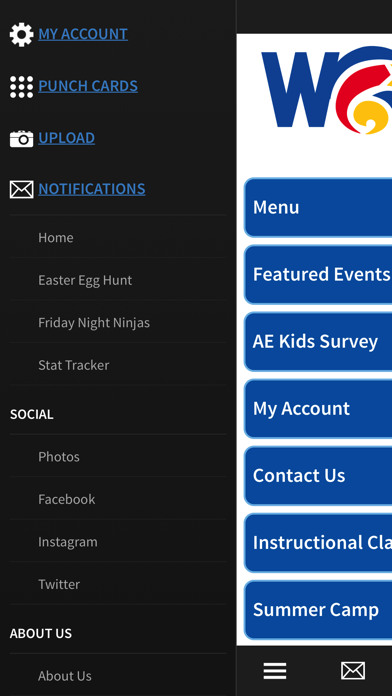Select Home in the side menu
The height and width of the screenshot is (696, 392).
tap(118, 237)
